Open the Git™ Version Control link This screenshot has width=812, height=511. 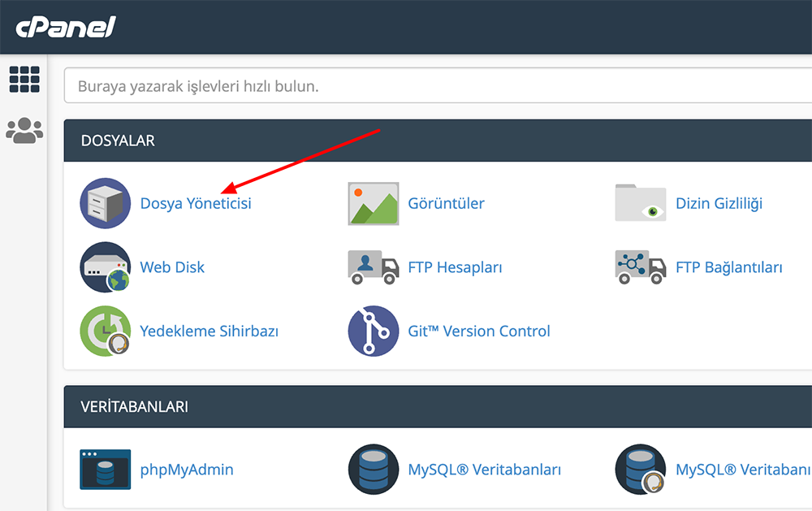point(479,331)
